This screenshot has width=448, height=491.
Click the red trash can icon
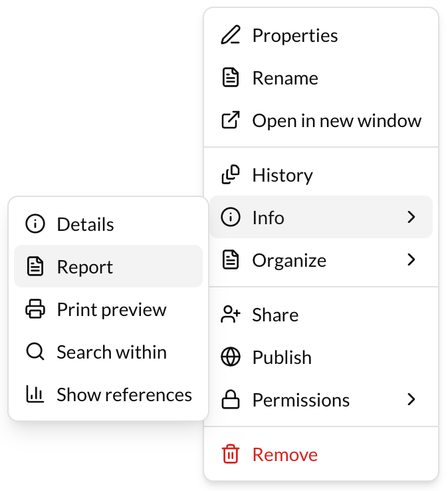[x=230, y=455]
